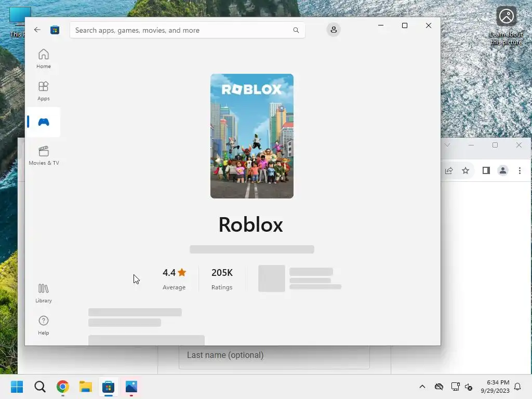This screenshot has height=399, width=532.
Task: Click the muted volume tray icon
Action: [x=469, y=387]
